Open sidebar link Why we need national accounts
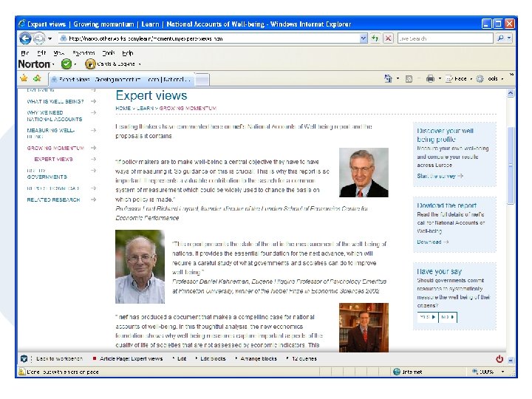The height and width of the screenshot is (399, 532). click(54, 116)
